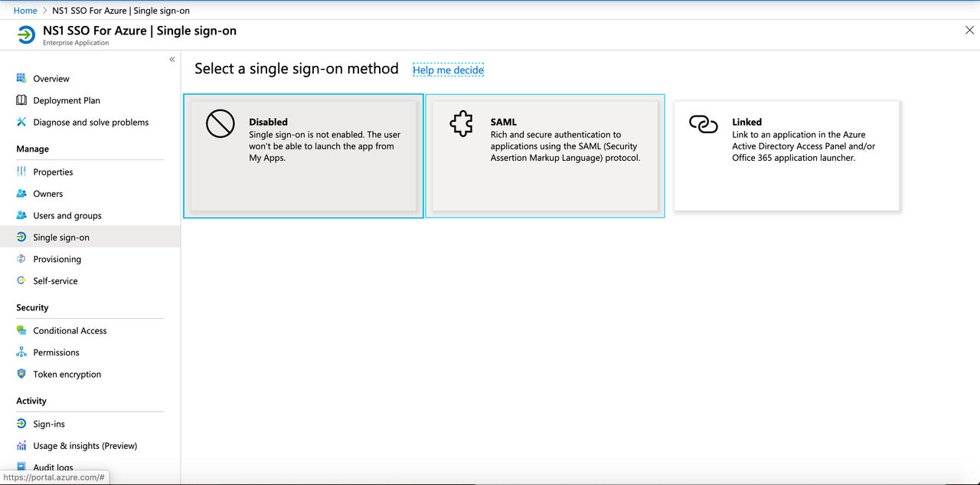Click the Properties bars icon
Screen dimensions: 980x485
pos(21,172)
